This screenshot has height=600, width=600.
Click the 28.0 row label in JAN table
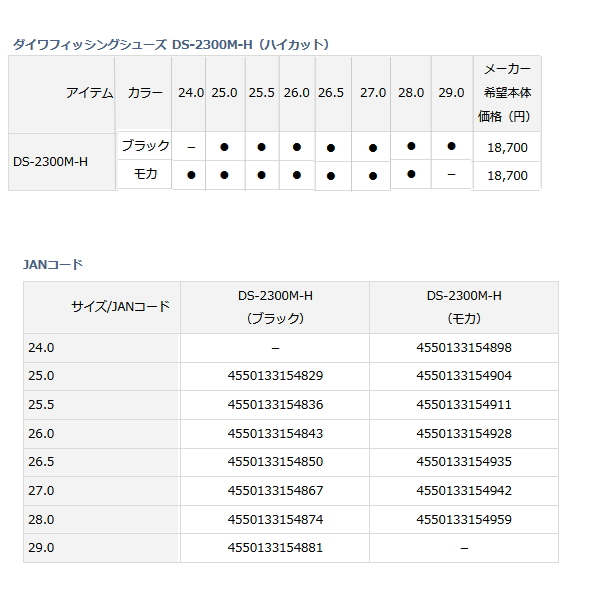coord(41,520)
